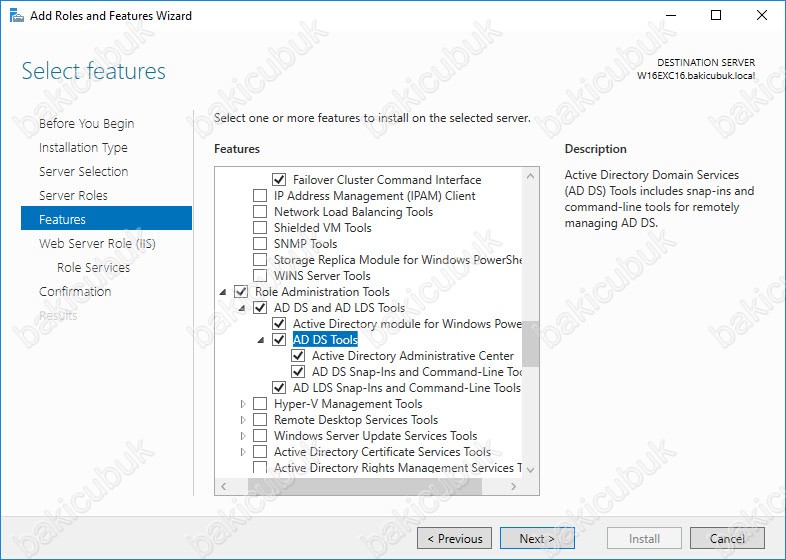The image size is (786, 560).
Task: Check IP Address Management (IPAM) Client
Action: pyautogui.click(x=260, y=196)
